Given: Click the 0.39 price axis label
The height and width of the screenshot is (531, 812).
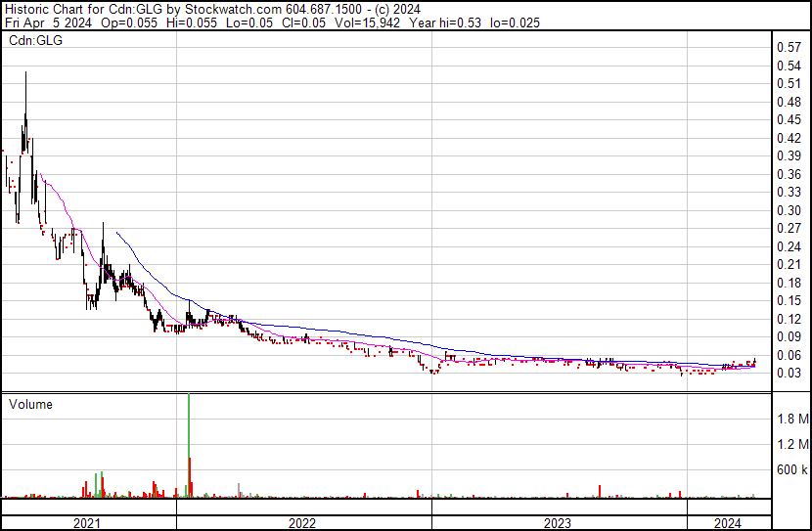Looking at the screenshot, I should 789,155.
